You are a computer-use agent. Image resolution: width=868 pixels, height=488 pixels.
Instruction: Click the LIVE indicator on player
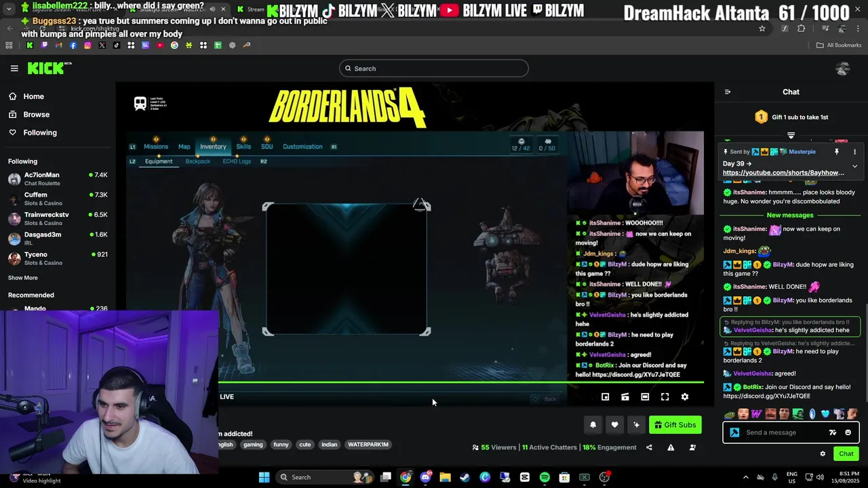click(226, 397)
